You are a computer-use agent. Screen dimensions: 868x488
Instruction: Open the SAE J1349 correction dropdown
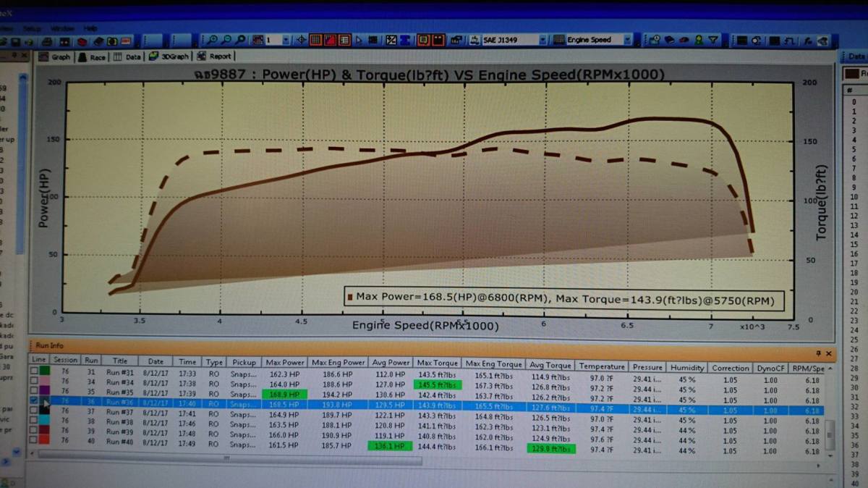coord(542,40)
